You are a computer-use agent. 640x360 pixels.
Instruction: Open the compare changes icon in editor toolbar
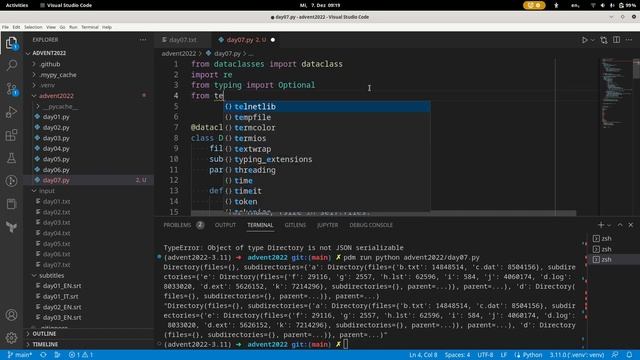tap(604, 40)
